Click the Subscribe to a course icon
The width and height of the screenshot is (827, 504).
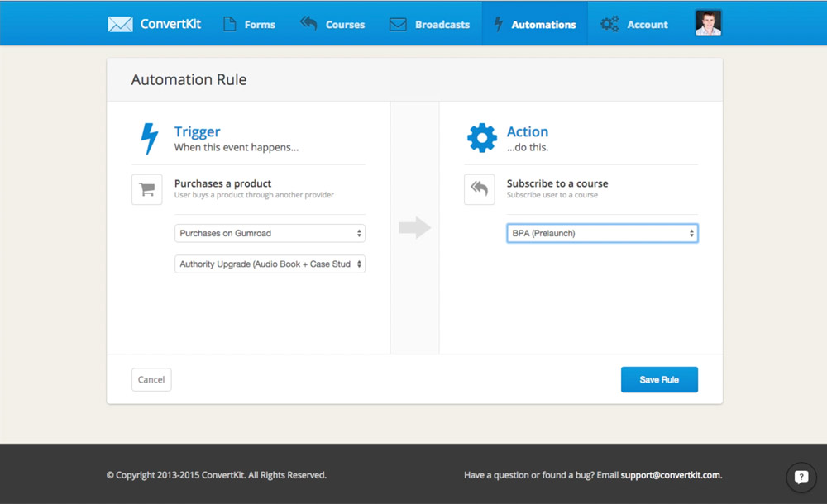[x=480, y=189]
